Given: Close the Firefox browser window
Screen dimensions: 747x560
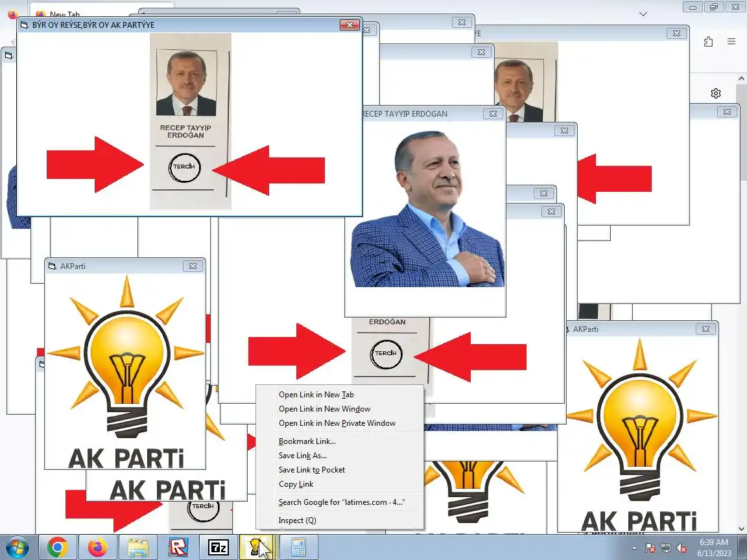Looking at the screenshot, I should coord(735,6).
